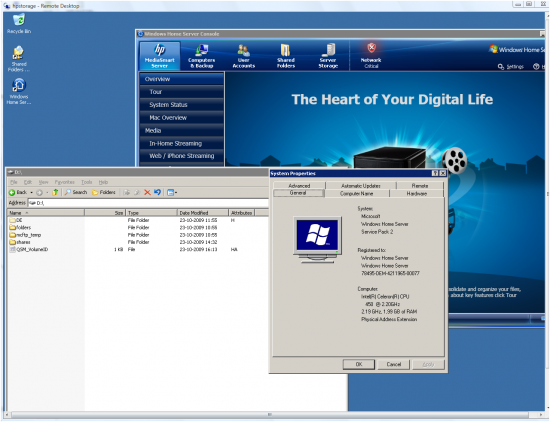The image size is (550, 422).
Task: Click the Forward button in Explorer
Action: click(x=39, y=192)
